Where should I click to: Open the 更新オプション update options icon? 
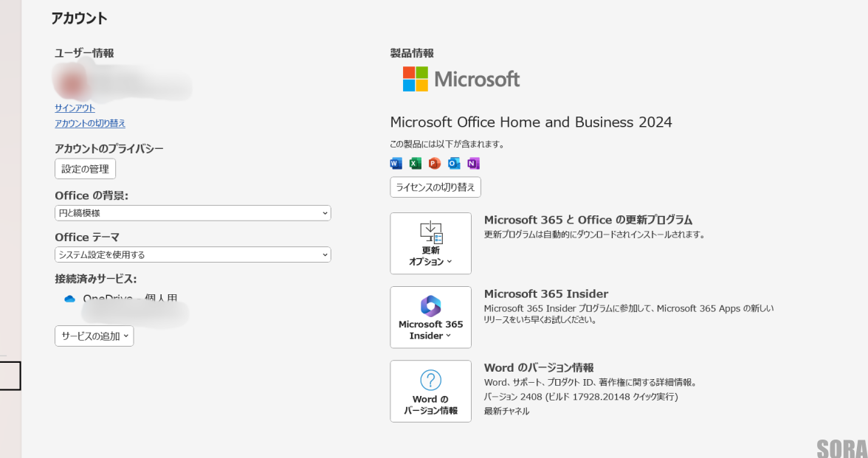430,233
